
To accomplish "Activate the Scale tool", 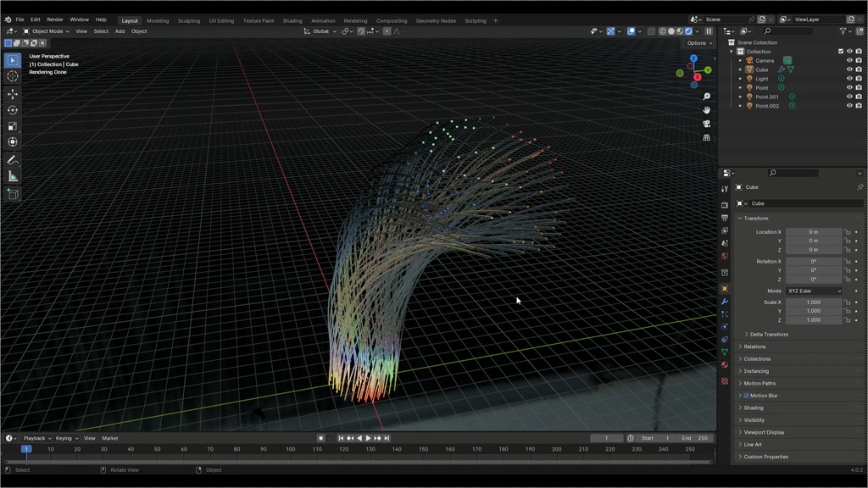I will click(12, 126).
